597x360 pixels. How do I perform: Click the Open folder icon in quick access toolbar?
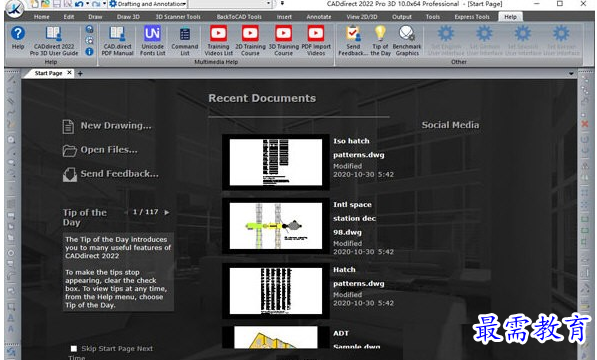tap(45, 4)
